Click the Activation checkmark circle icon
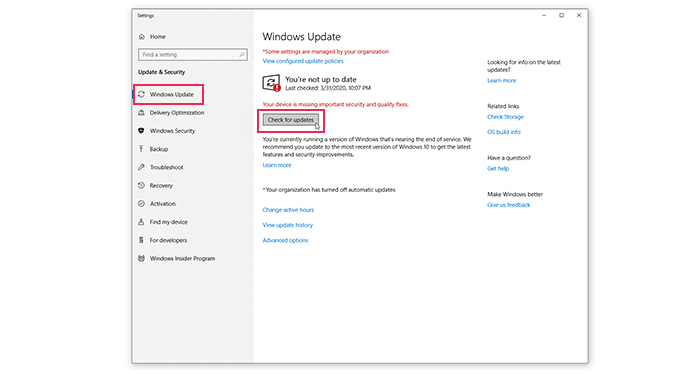 point(142,204)
